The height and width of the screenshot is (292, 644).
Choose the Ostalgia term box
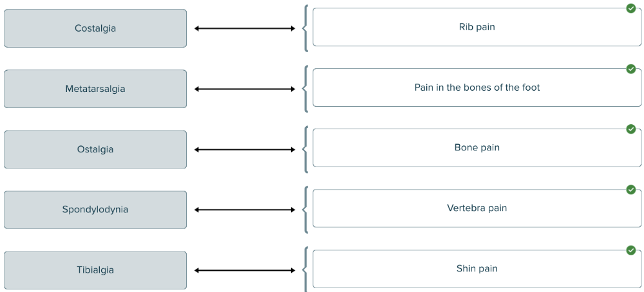coord(95,149)
